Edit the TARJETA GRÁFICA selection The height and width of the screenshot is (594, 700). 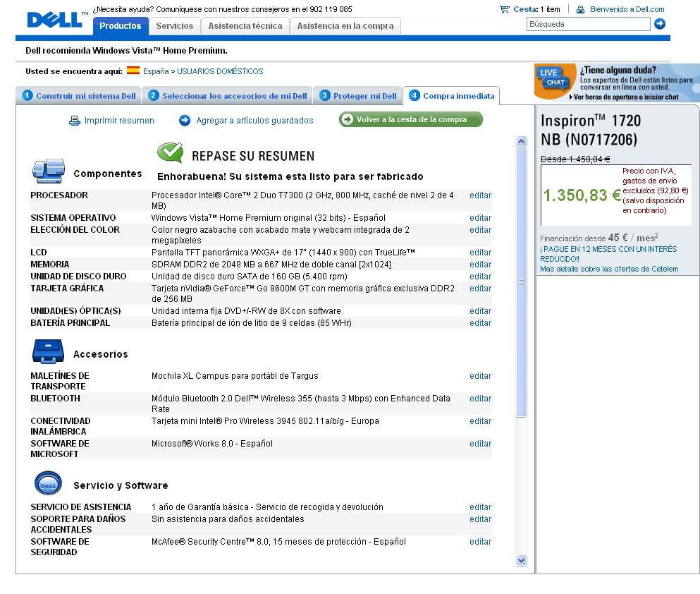click(x=480, y=289)
